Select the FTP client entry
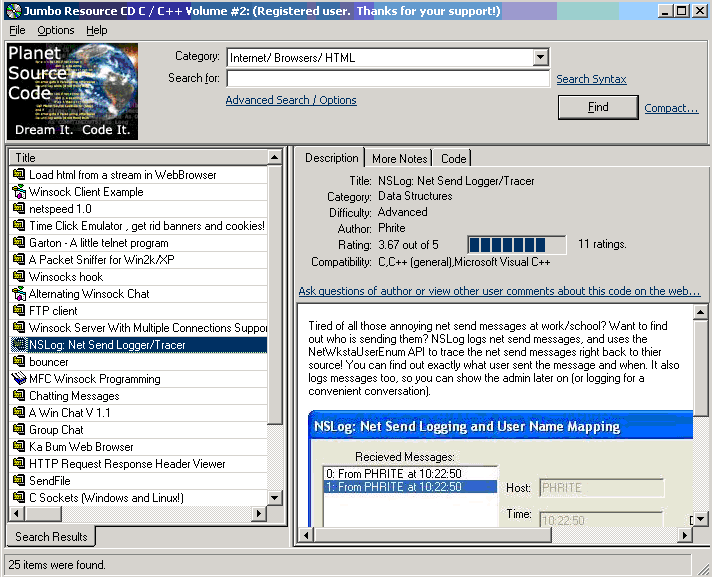This screenshot has width=712, height=577. point(138,311)
